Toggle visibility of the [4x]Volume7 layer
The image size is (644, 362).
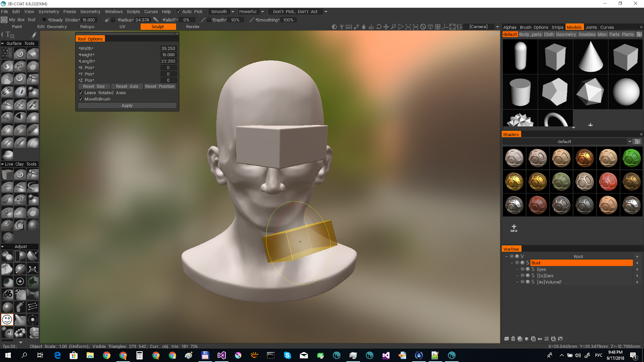point(522,282)
